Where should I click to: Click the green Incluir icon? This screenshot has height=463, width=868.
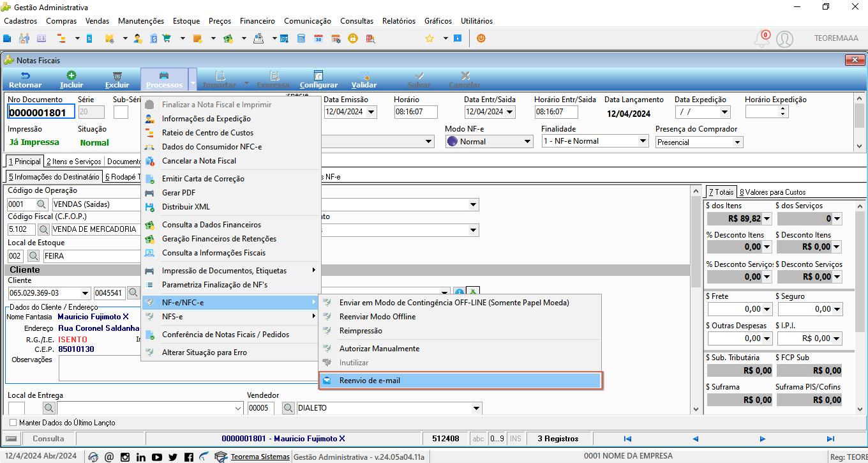point(71,75)
